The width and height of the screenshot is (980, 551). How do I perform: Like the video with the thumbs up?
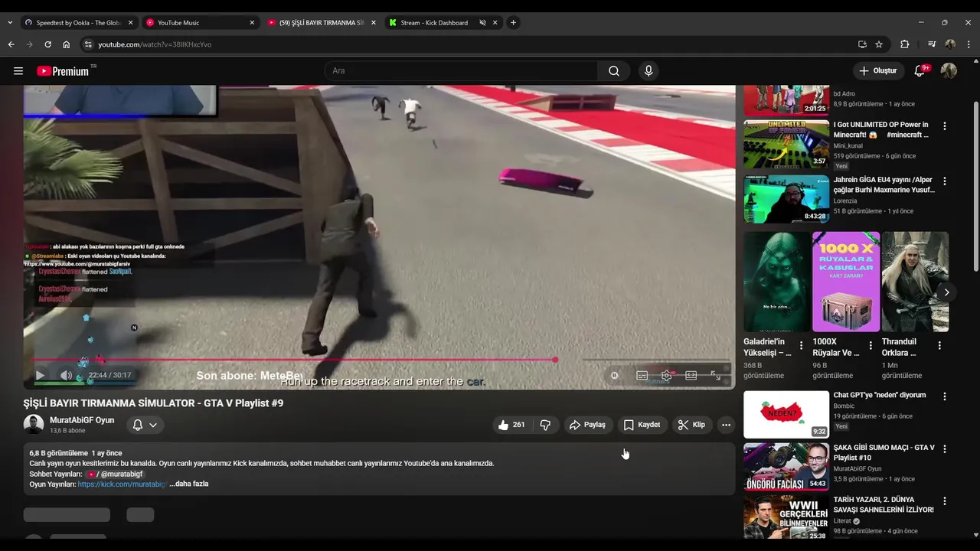tap(511, 425)
